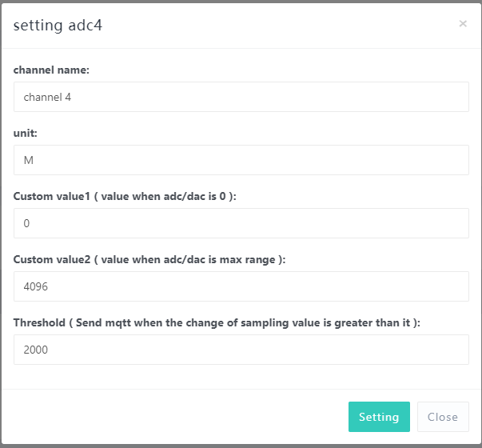Click the Threshold label description text
Screen dimensions: 482x448
tap(216, 323)
